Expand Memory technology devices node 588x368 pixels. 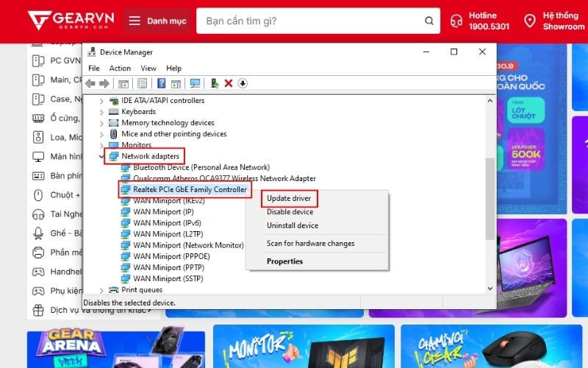click(x=101, y=123)
